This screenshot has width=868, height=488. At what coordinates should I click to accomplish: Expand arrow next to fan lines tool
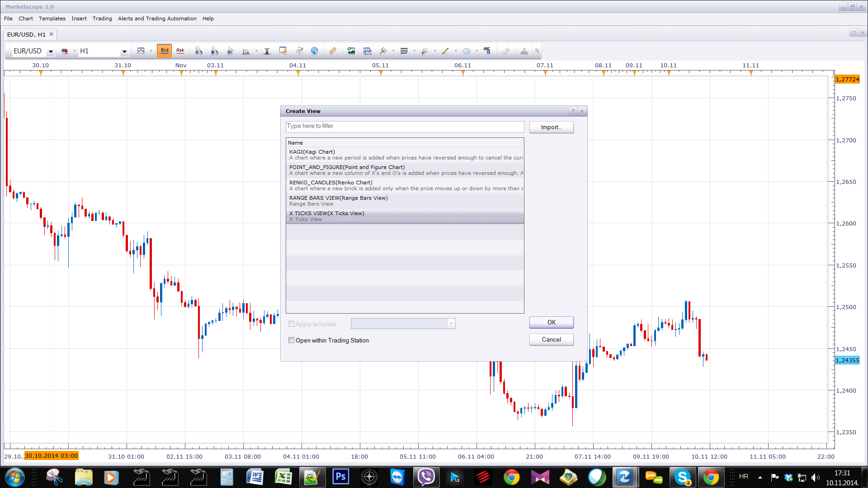click(x=435, y=51)
